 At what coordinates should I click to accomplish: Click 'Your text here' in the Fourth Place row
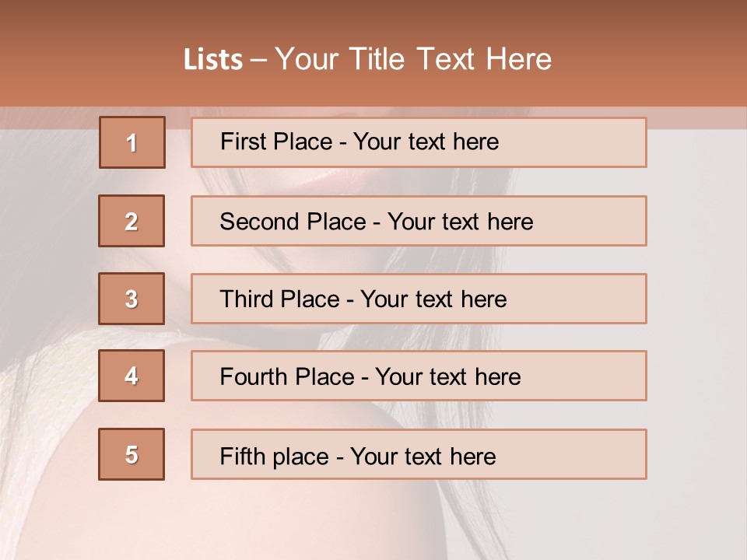pyautogui.click(x=447, y=377)
